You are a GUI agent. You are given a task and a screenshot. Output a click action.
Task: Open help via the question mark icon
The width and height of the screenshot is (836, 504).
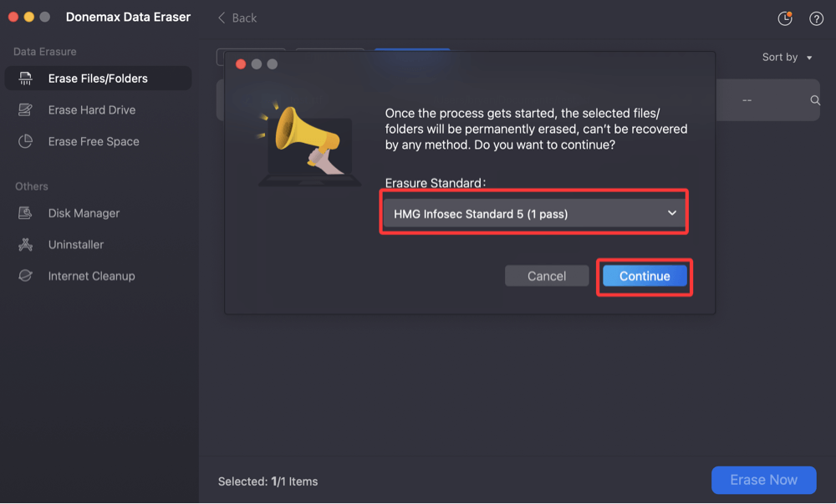click(x=817, y=18)
